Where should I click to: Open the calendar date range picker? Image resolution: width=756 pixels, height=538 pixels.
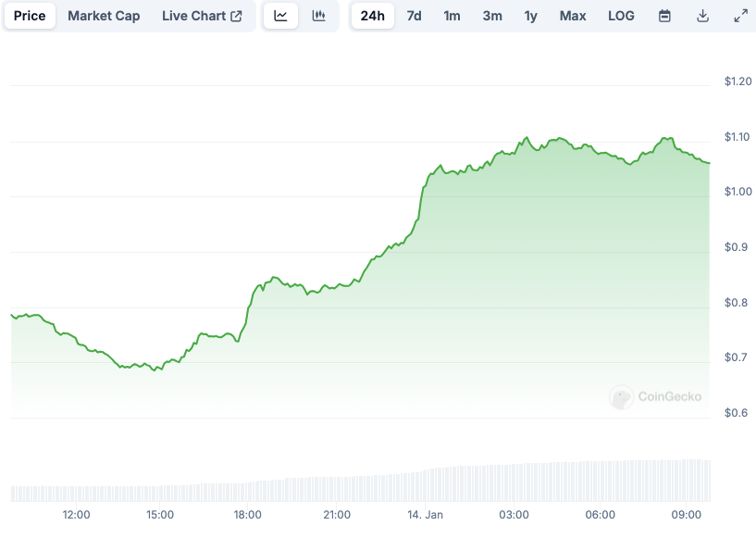[664, 16]
